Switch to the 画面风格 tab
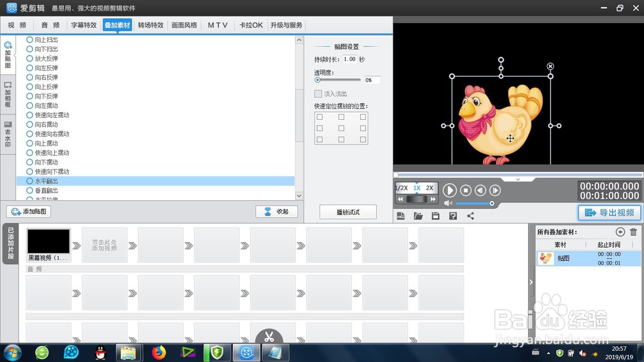Screen dimensions: 644x362 [x=184, y=25]
